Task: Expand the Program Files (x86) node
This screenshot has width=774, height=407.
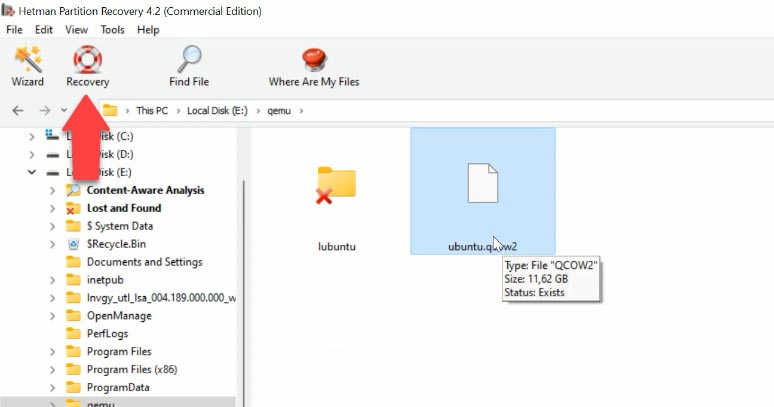Action: 52,370
